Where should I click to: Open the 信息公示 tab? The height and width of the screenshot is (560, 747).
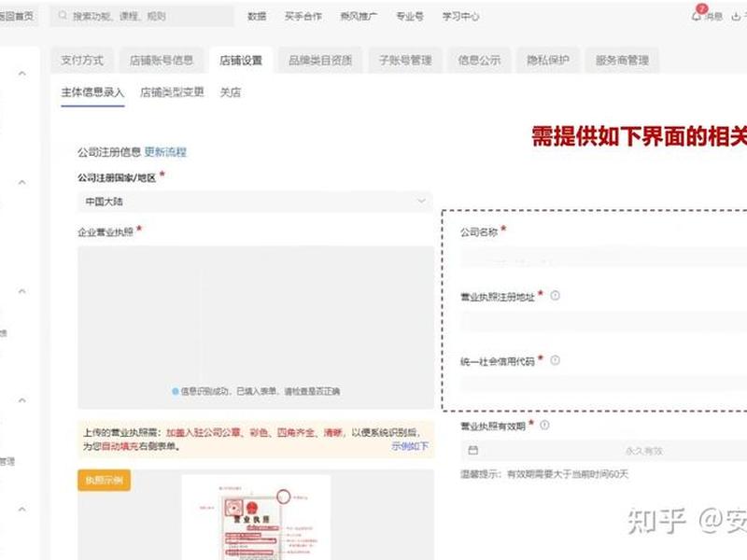pos(479,61)
